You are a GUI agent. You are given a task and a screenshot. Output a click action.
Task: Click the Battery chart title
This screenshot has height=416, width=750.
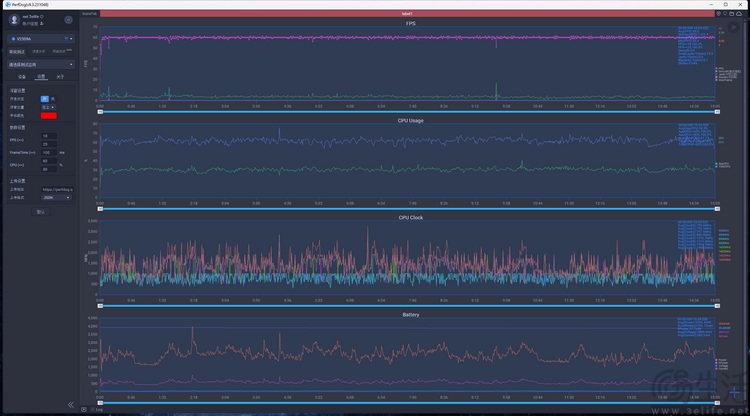coord(410,315)
